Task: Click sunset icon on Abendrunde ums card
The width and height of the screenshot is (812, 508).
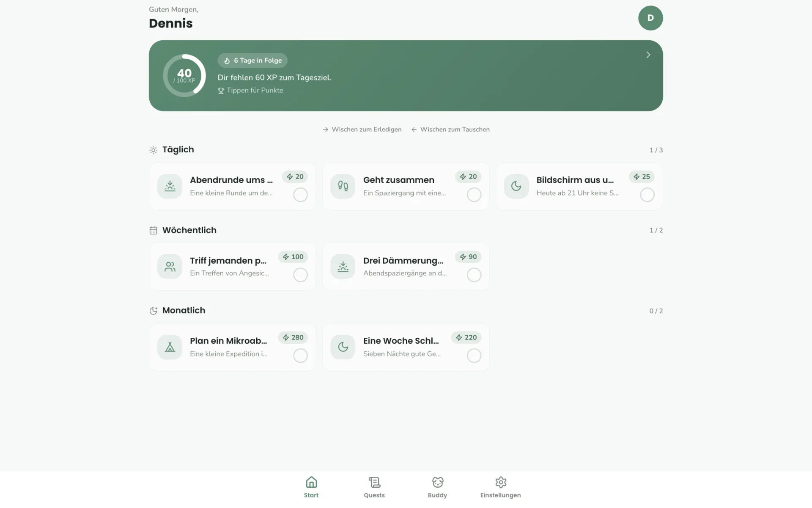Action: pyautogui.click(x=170, y=186)
